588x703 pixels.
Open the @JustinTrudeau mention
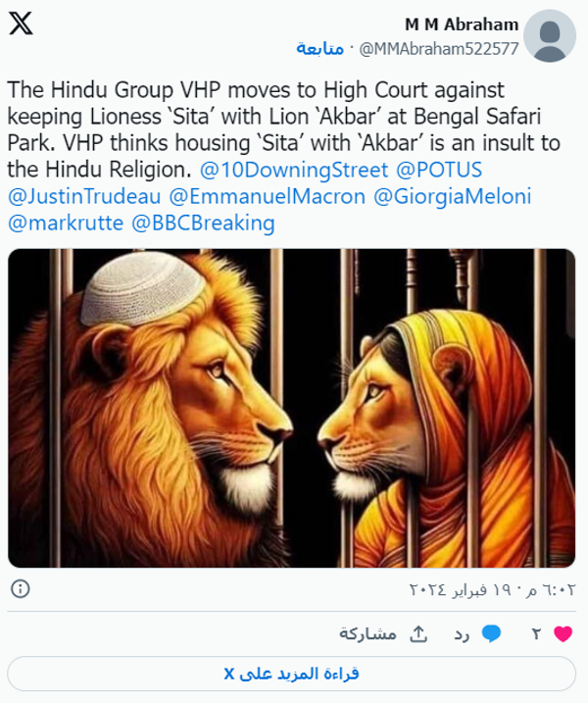click(84, 196)
